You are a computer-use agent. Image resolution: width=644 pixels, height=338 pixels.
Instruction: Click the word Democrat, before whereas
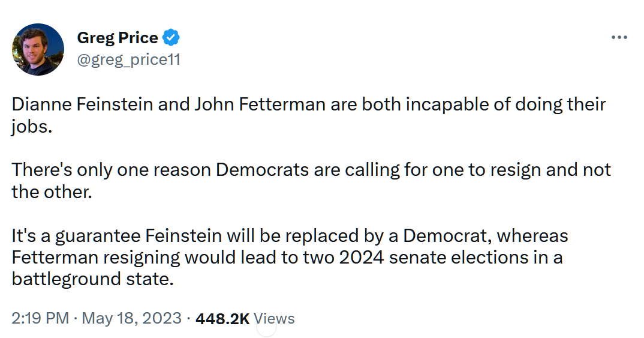click(448, 236)
